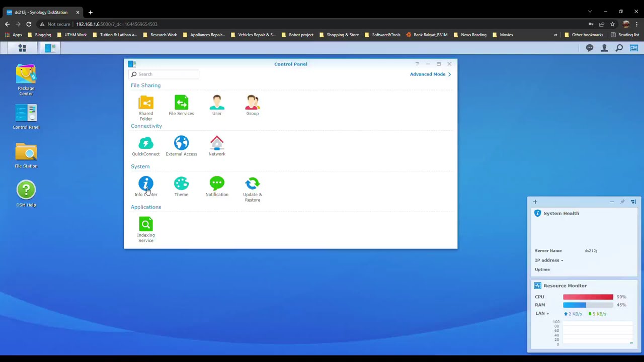The height and width of the screenshot is (362, 644).
Task: Open the User settings icon
Action: click(x=217, y=105)
